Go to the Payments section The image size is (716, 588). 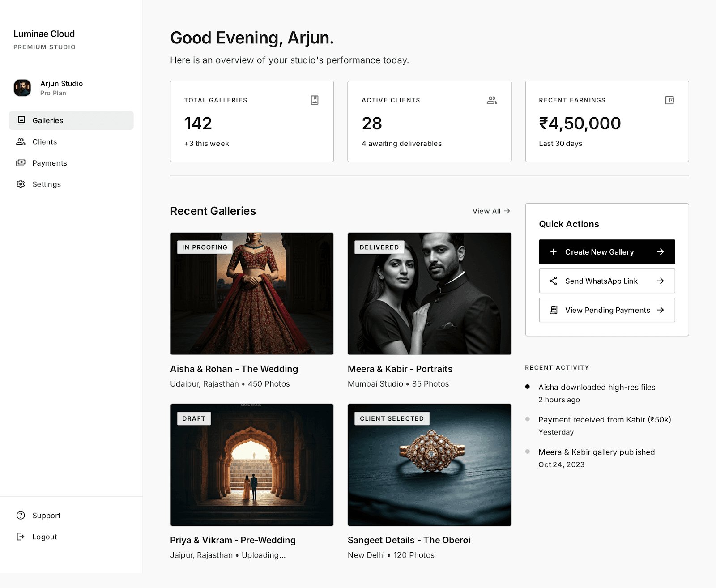point(71,163)
